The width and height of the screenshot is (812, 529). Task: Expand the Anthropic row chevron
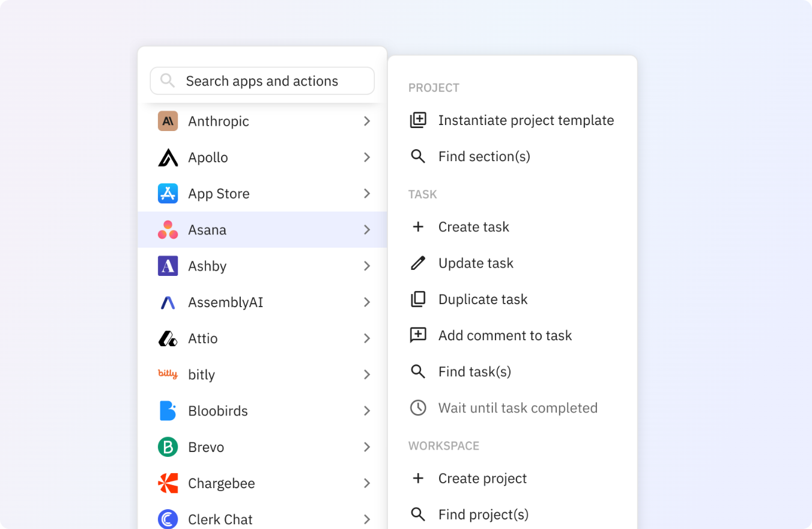coord(367,121)
